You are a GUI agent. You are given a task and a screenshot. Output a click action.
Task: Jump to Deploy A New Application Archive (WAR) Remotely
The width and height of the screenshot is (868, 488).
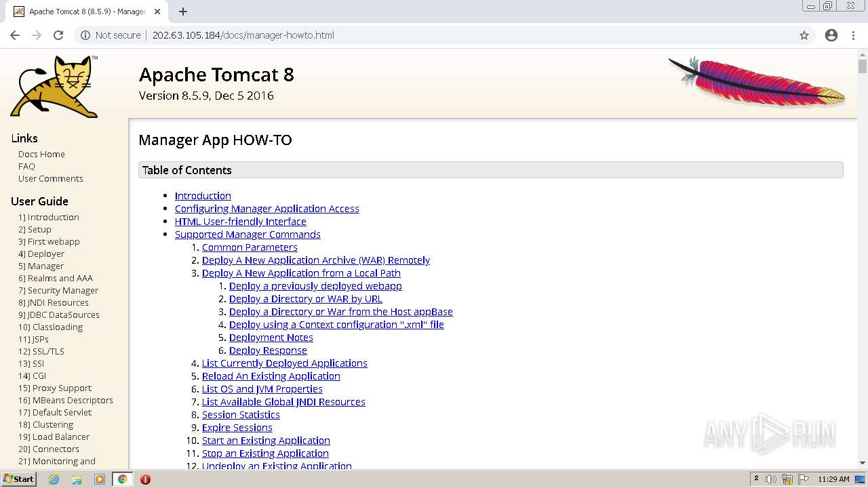[316, 260]
